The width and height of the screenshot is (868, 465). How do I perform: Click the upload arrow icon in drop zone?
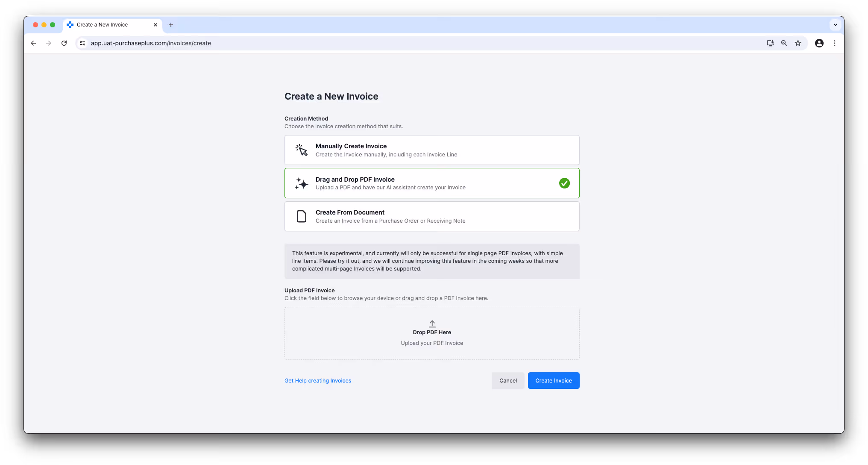coord(432,324)
